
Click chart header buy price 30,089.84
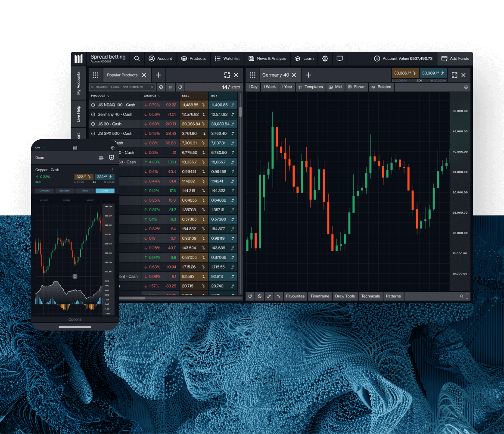433,73
